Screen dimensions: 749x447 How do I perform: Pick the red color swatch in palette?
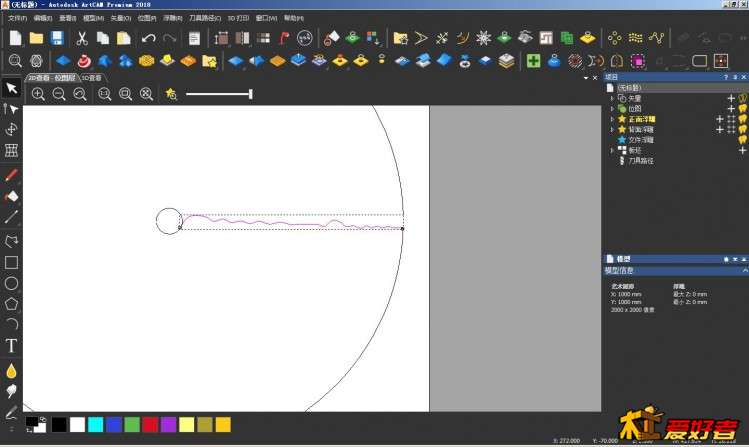(x=149, y=425)
